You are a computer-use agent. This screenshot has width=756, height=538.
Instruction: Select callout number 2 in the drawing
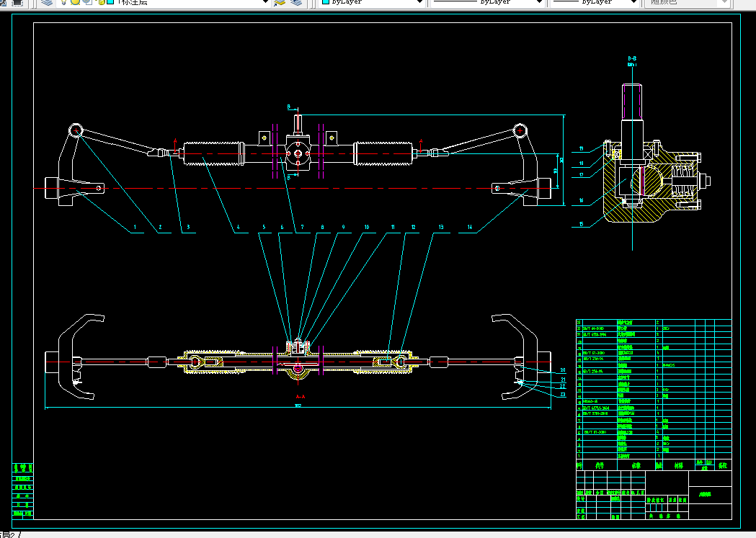coord(160,228)
